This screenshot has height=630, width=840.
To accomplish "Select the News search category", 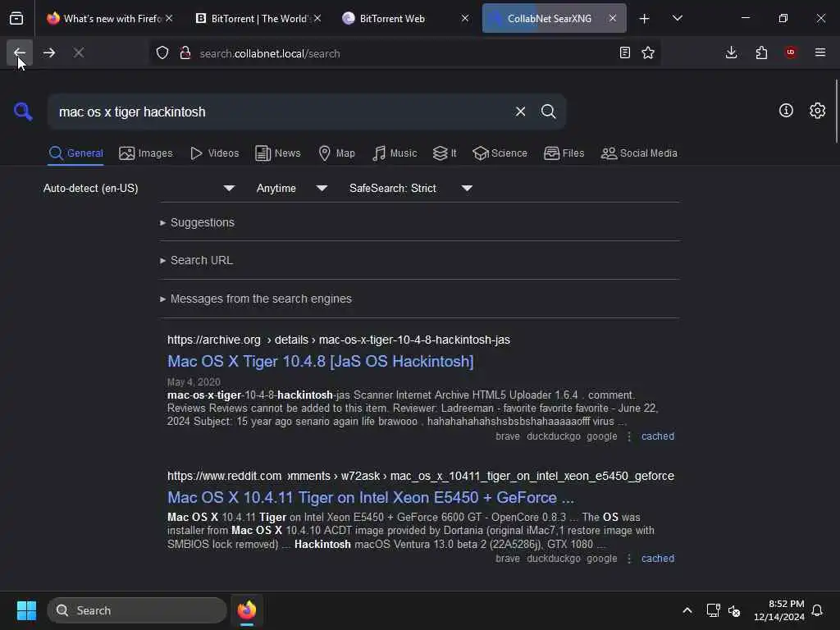I will (x=278, y=153).
